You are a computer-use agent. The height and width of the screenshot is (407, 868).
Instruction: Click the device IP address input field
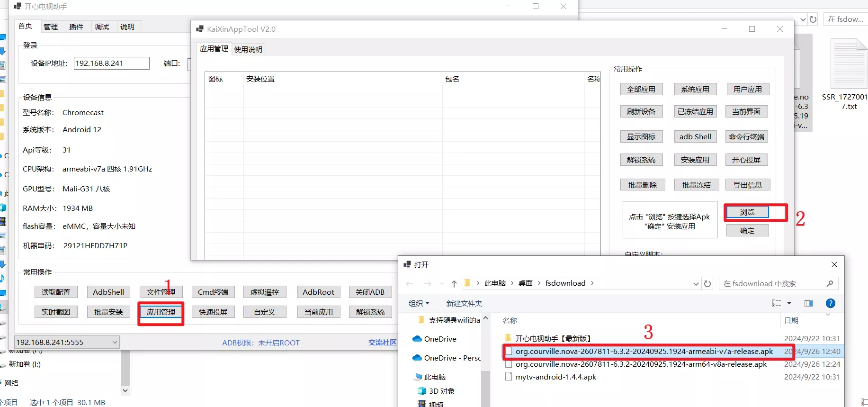coord(111,63)
